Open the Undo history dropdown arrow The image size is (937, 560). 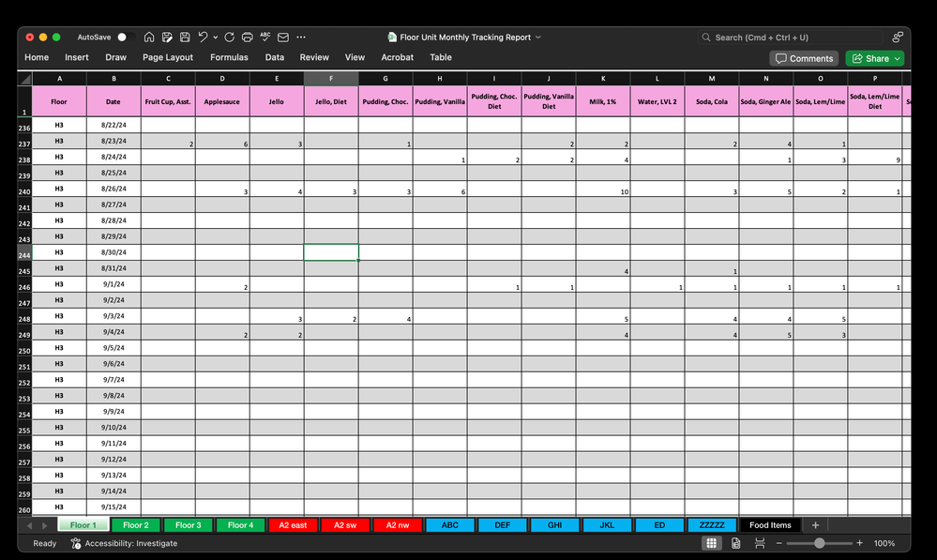[x=215, y=38]
